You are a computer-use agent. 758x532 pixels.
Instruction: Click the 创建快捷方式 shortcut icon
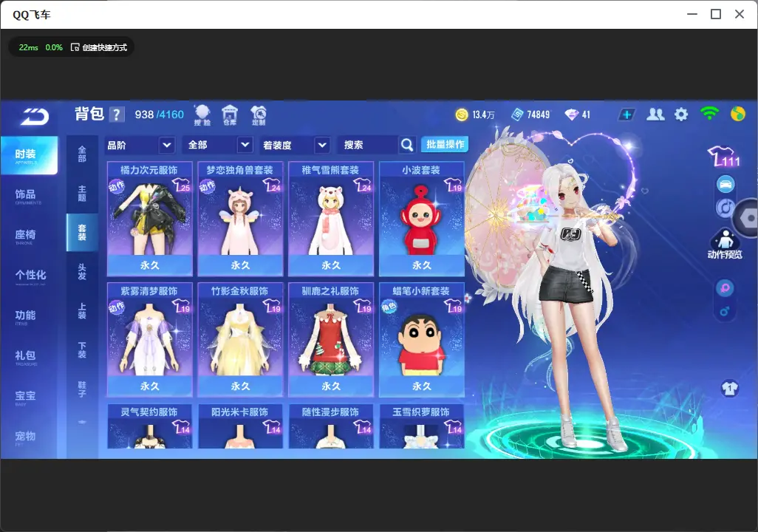coord(75,47)
